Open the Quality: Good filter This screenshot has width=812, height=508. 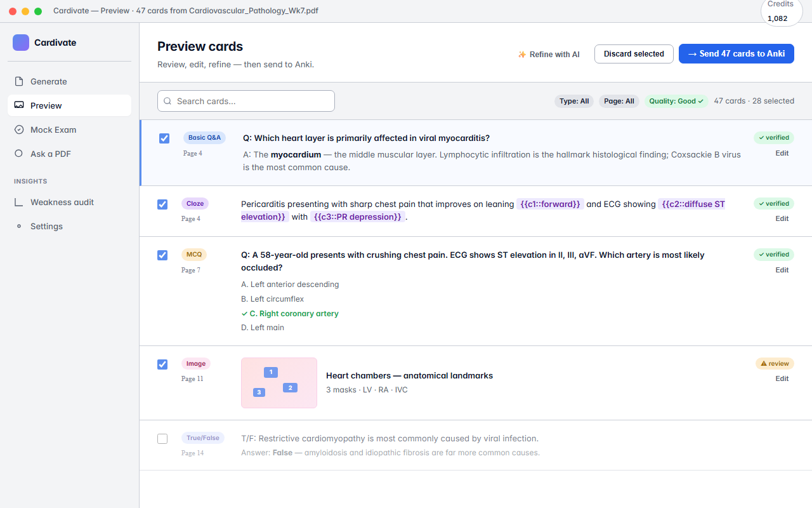click(676, 101)
